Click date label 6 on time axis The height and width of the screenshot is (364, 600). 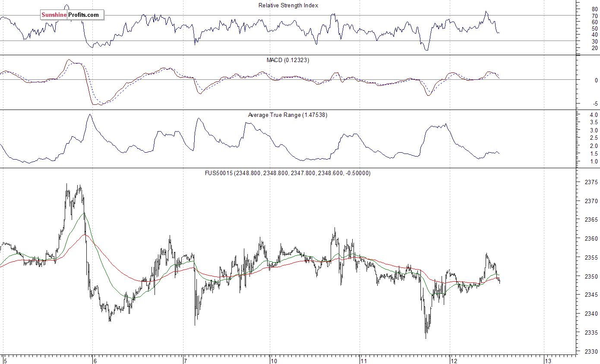tap(96, 361)
